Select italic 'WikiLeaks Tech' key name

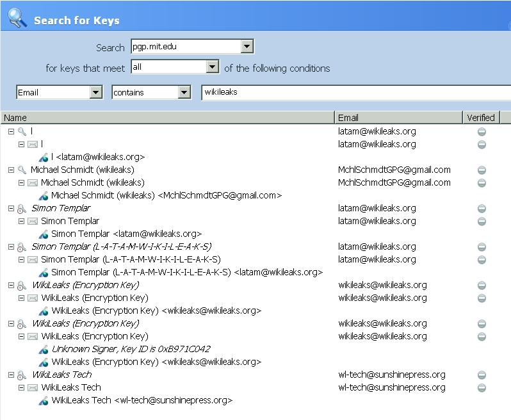pyautogui.click(x=62, y=375)
